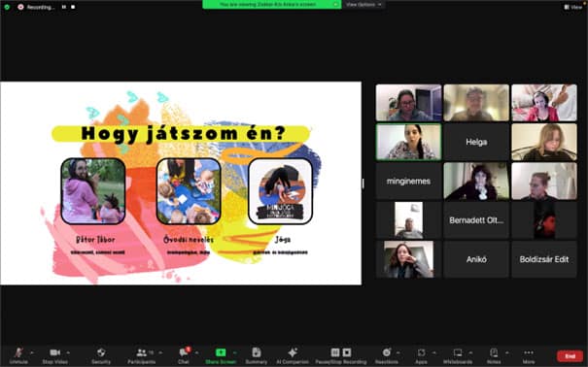Select the Boldizsár Edit participant tile
588x367 pixels.
[x=544, y=259]
